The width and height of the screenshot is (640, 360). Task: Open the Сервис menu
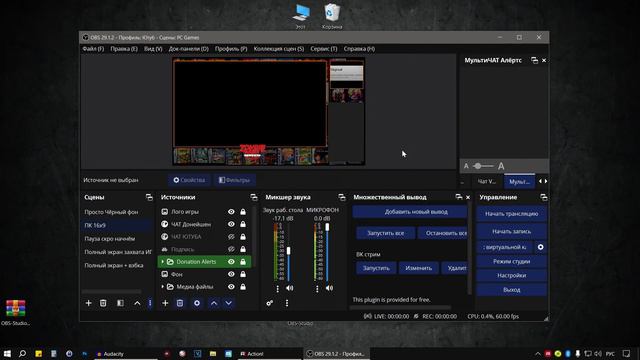pos(324,49)
